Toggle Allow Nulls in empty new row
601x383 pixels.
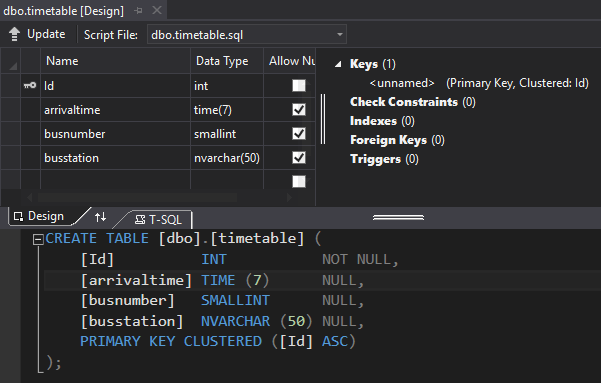coord(299,181)
